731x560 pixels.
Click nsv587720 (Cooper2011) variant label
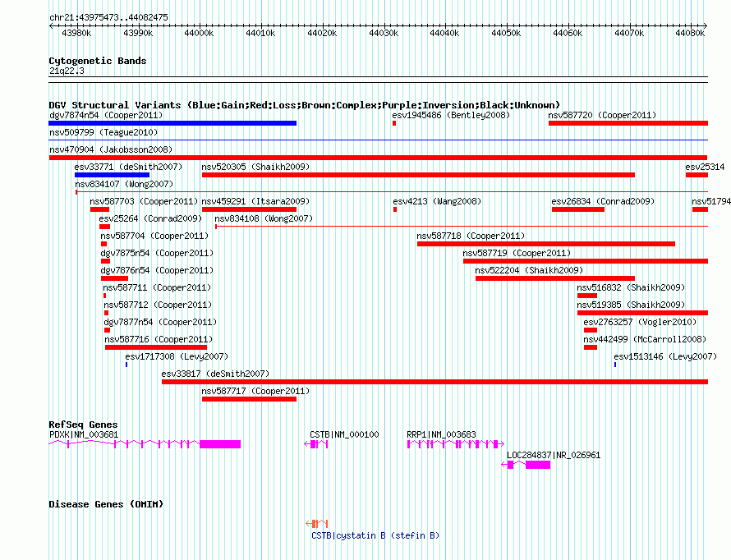tap(602, 115)
